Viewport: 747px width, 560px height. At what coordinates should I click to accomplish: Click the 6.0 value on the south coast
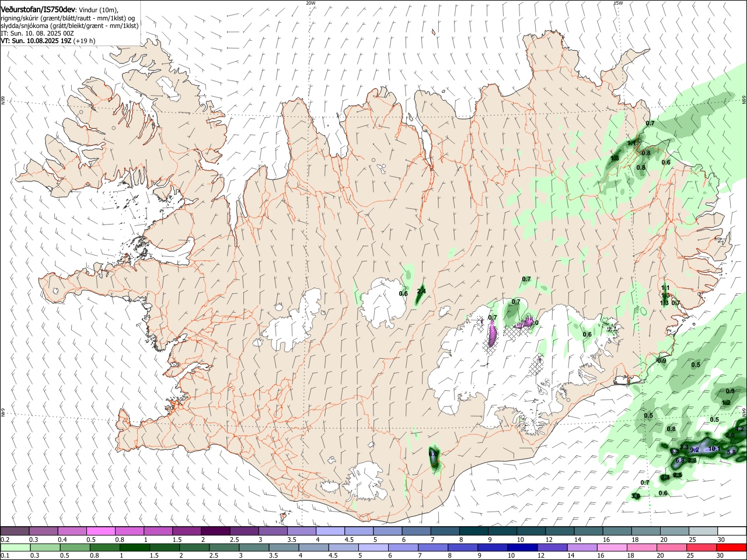pyautogui.click(x=433, y=453)
